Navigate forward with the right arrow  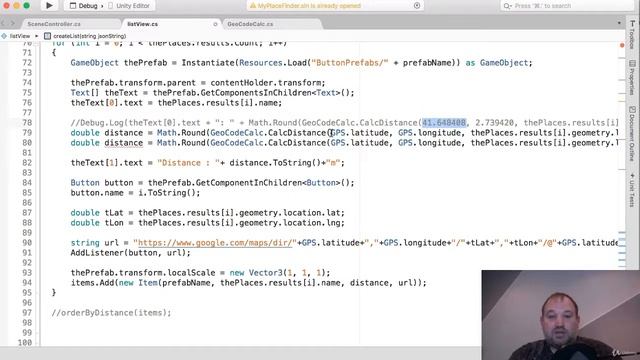pos(13,24)
